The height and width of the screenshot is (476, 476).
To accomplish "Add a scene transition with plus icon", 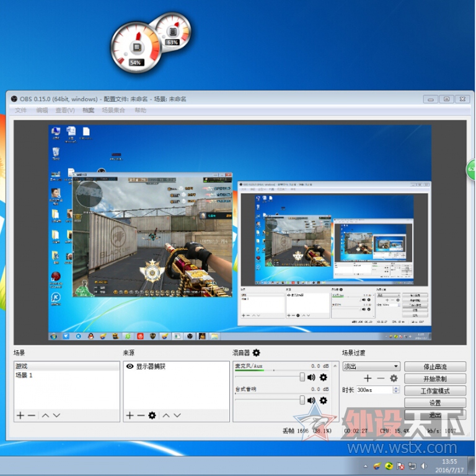I will point(368,378).
